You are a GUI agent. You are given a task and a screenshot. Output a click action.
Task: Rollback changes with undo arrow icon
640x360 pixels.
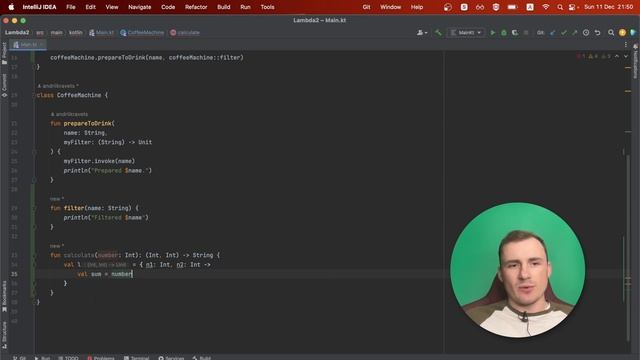[598, 33]
